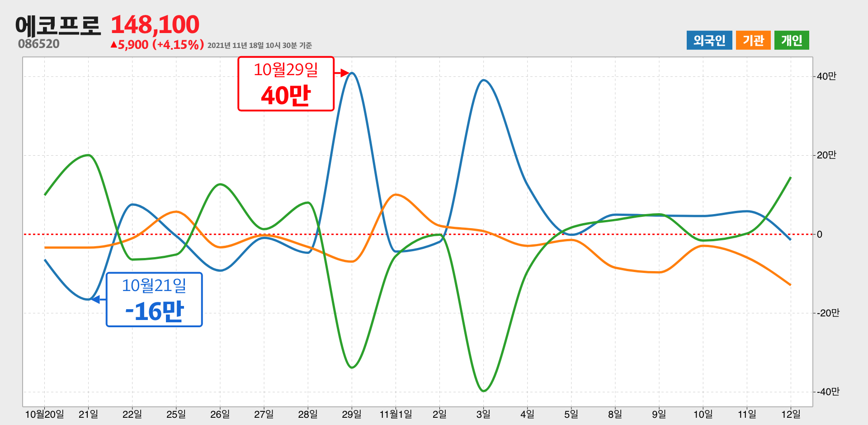Click the x-axis label 11월1일
Screen dimensions: 868x425
point(396,414)
